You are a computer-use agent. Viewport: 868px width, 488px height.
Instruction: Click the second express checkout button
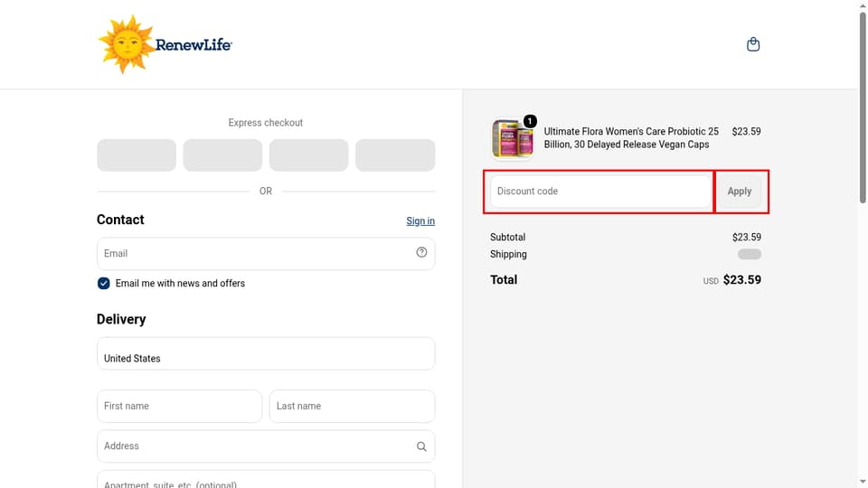(222, 155)
